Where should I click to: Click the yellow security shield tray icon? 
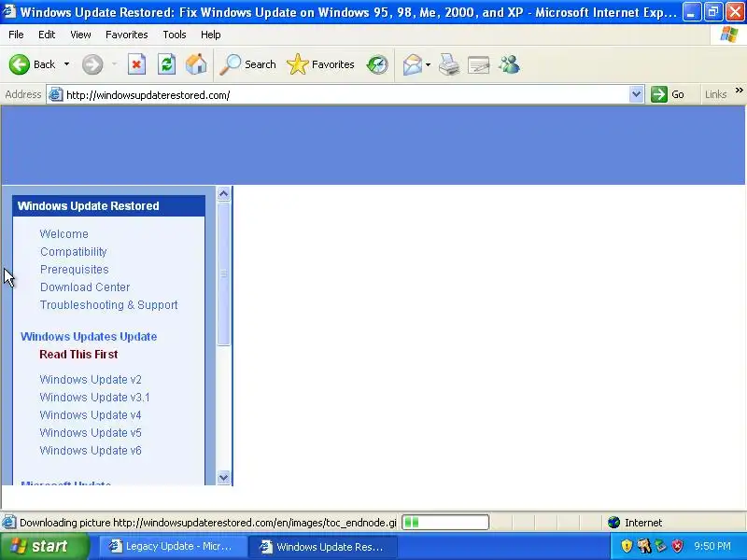click(627, 546)
